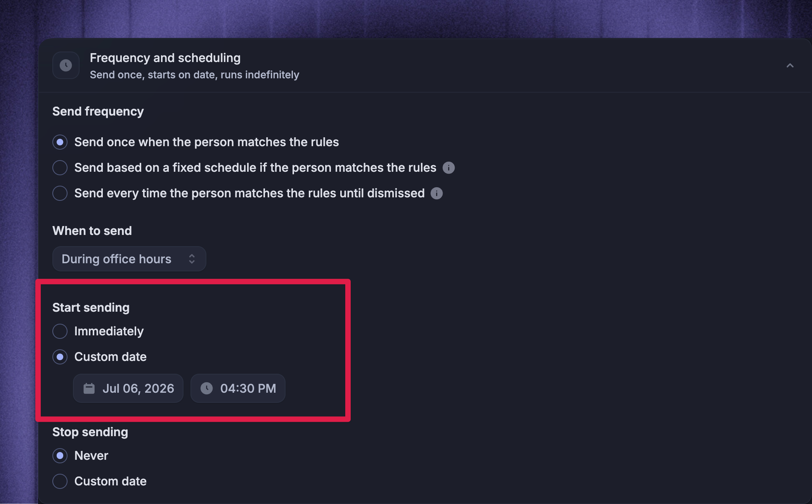Open the 04:30 PM time picker
This screenshot has width=812, height=504.
tap(238, 388)
